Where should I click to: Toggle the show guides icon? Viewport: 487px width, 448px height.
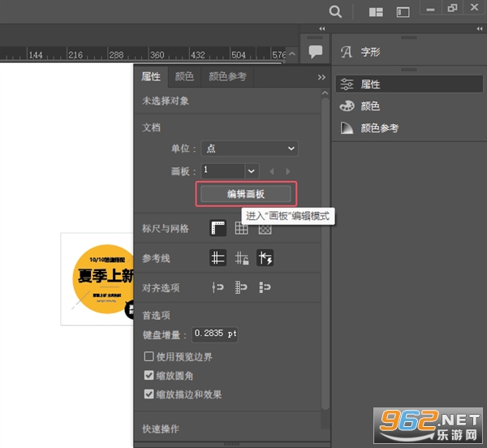click(x=218, y=258)
